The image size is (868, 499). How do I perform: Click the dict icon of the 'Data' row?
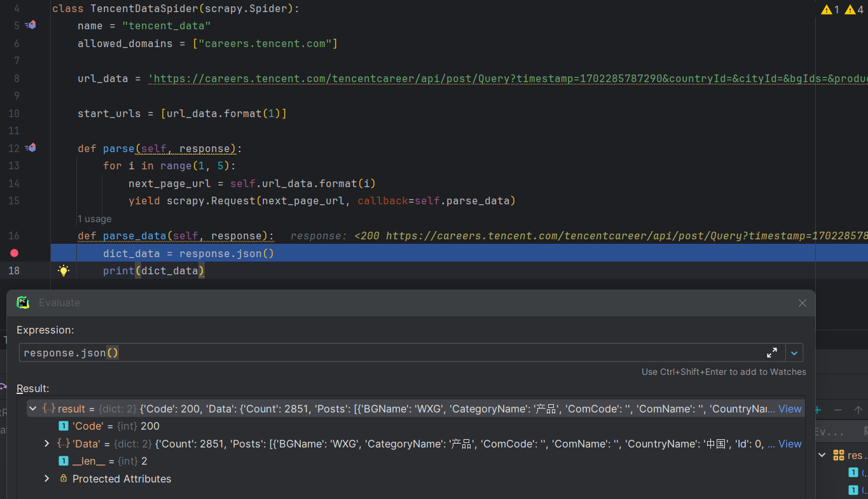point(64,444)
